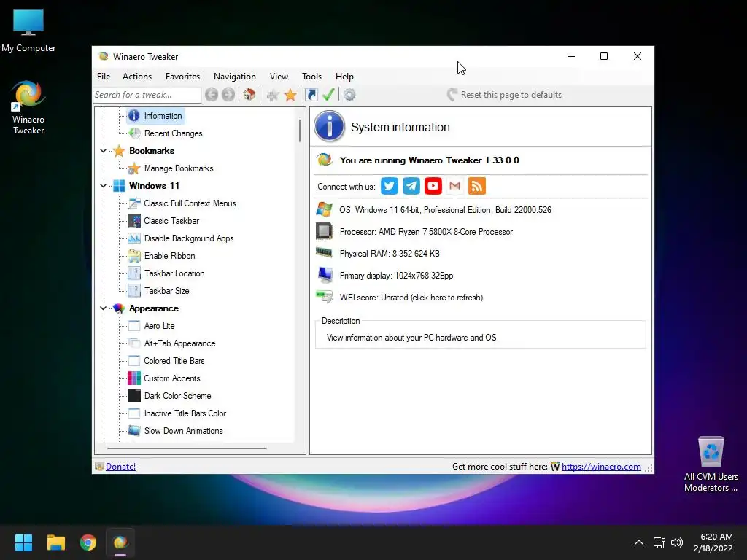This screenshot has height=560, width=747.
Task: Open the Navigation menu
Action: [x=234, y=76]
